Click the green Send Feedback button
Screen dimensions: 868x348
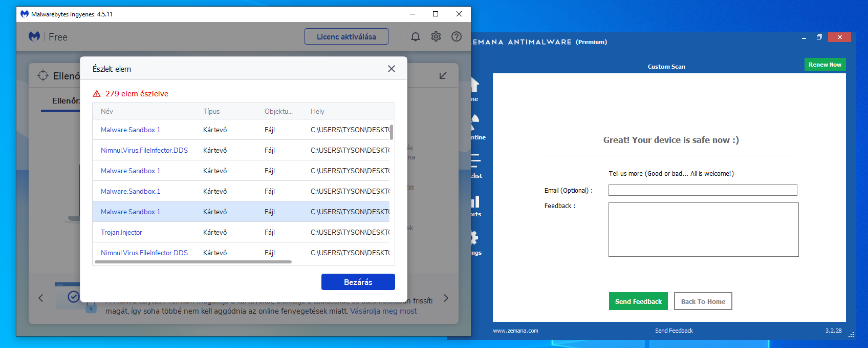[638, 301]
